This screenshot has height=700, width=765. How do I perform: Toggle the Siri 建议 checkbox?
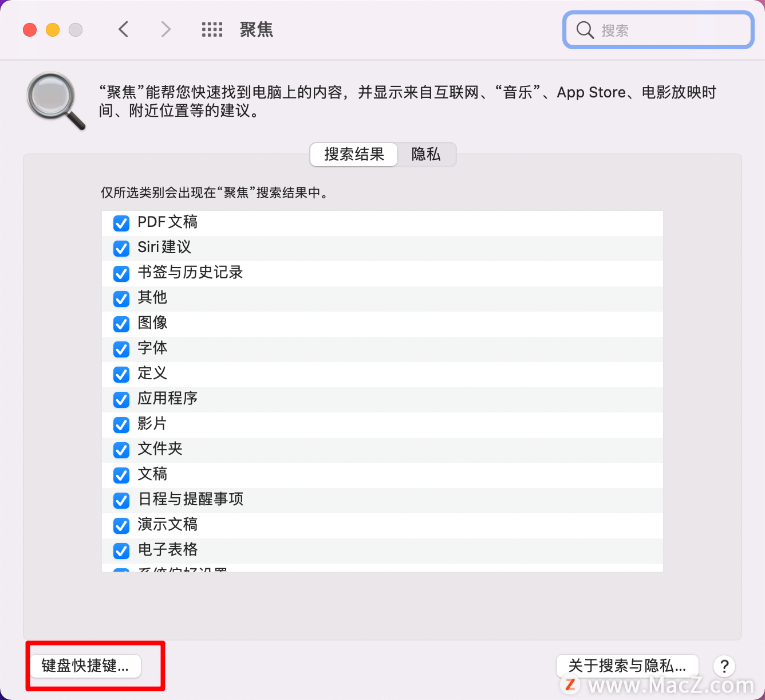pyautogui.click(x=121, y=248)
